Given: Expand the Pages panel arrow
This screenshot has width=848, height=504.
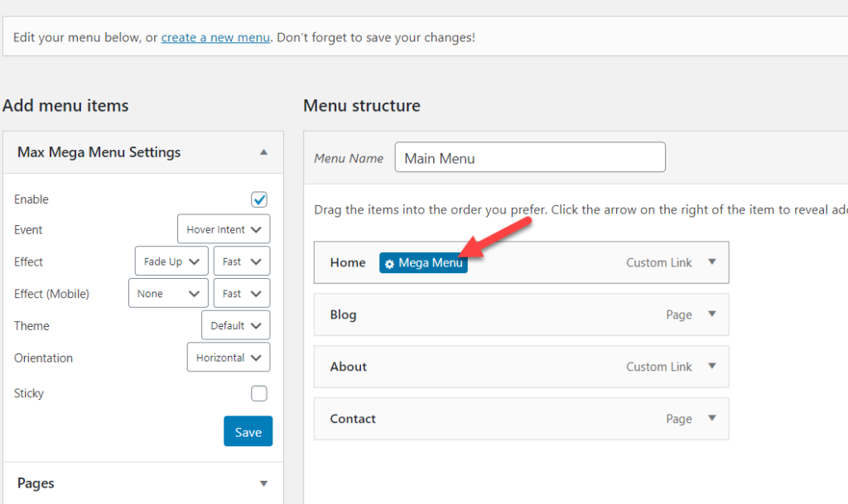Looking at the screenshot, I should pyautogui.click(x=263, y=483).
